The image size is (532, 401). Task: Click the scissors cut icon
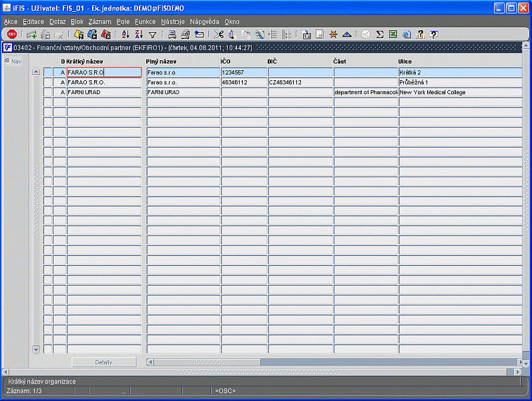219,34
